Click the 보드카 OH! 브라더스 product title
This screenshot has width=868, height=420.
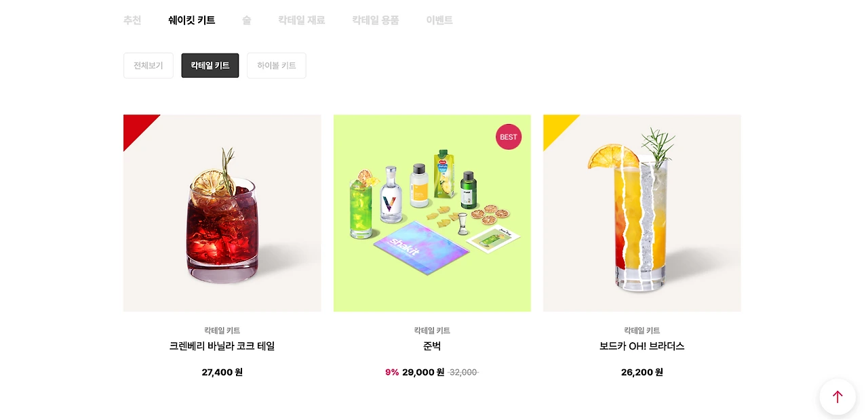pyautogui.click(x=642, y=346)
